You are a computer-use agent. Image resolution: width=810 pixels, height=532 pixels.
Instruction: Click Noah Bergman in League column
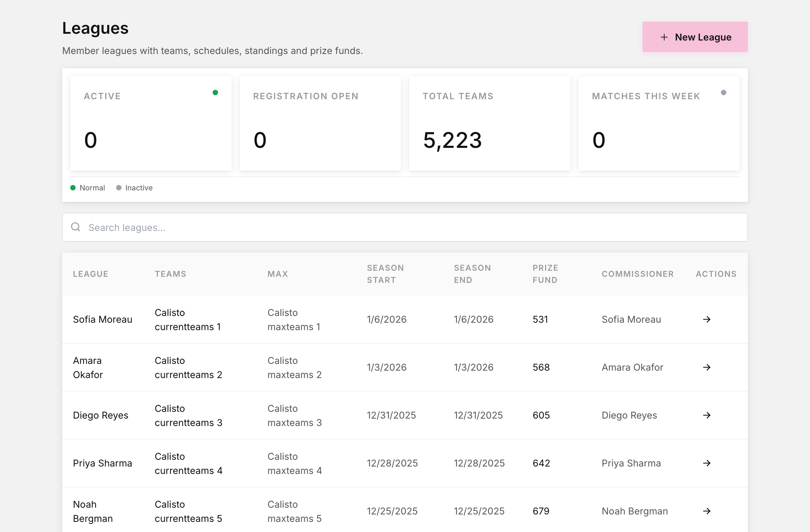[92, 511]
